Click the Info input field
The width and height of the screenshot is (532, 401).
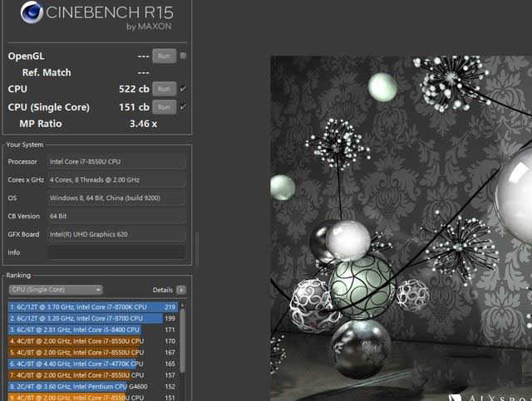coord(116,252)
